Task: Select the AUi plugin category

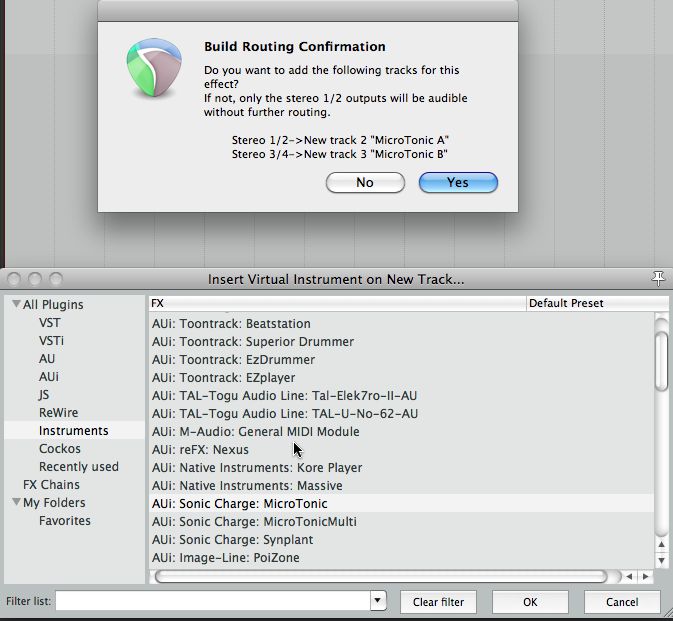Action: tap(49, 377)
